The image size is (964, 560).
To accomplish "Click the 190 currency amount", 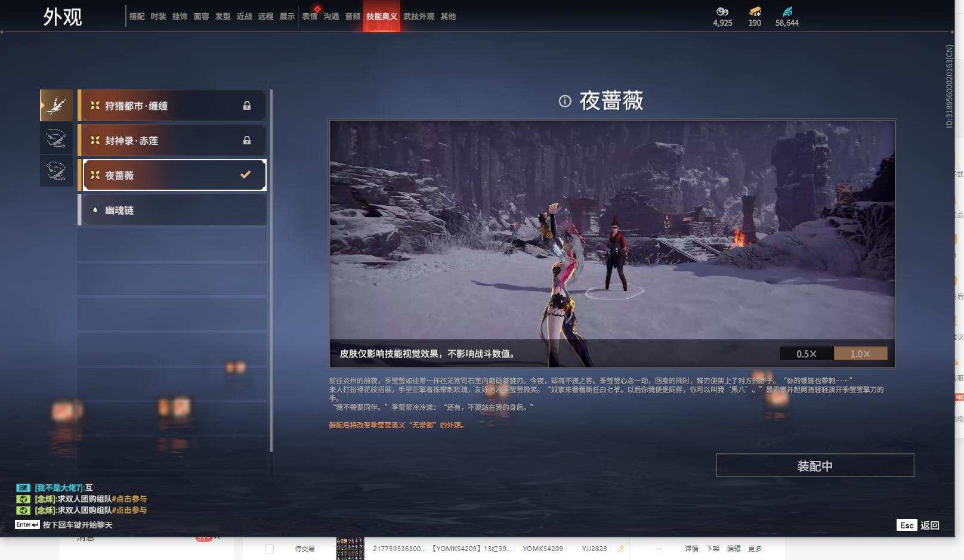I will (x=755, y=23).
